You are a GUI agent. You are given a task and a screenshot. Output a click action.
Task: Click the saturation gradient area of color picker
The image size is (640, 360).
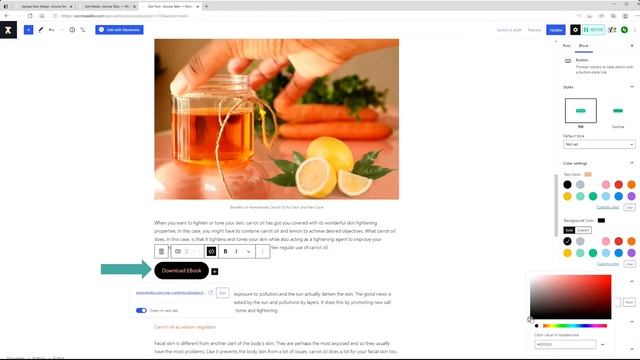click(x=571, y=297)
